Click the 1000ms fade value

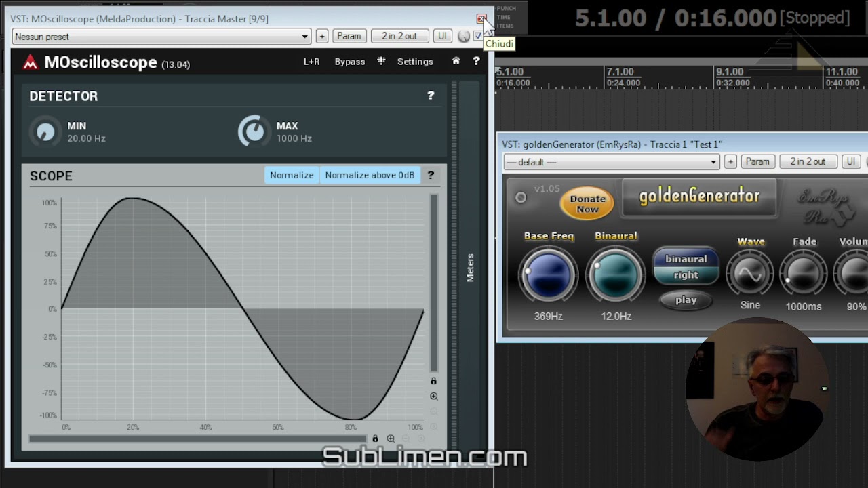804,306
